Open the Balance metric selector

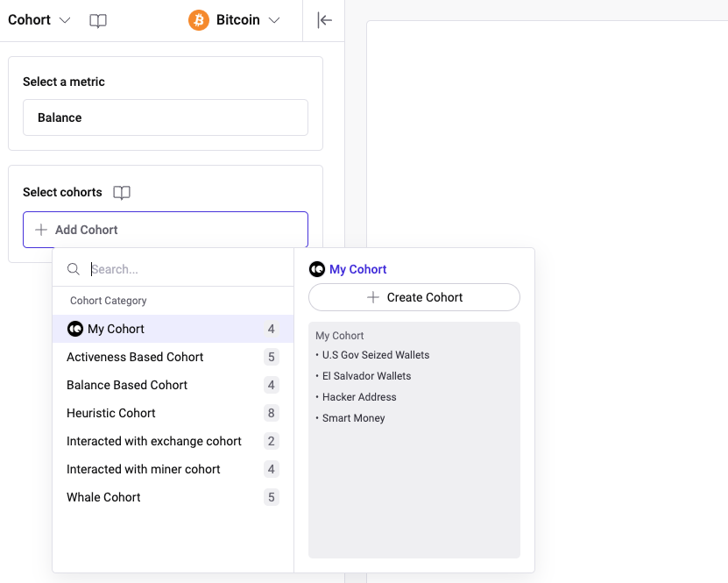[x=166, y=117]
